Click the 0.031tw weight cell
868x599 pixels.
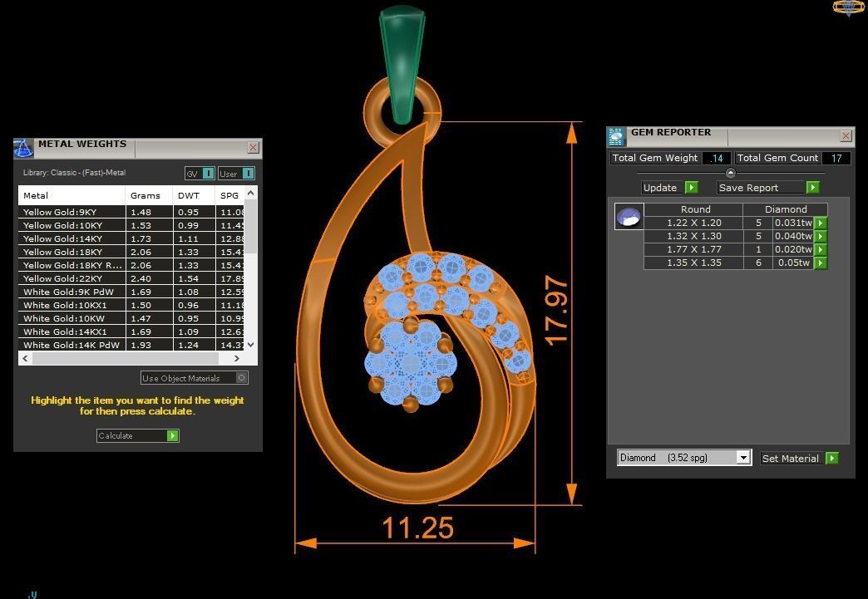tap(793, 223)
